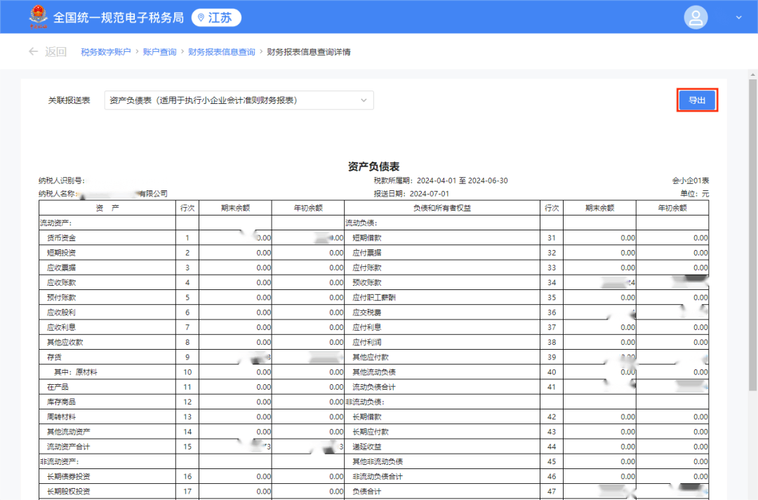Click the 其中：原材料 row label
The height and width of the screenshot is (500, 758).
click(75, 372)
